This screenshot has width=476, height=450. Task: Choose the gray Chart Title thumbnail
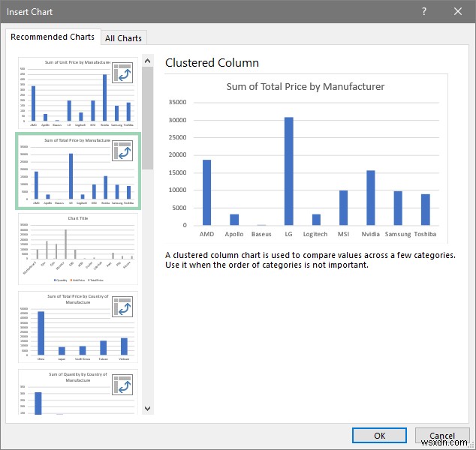click(78, 249)
